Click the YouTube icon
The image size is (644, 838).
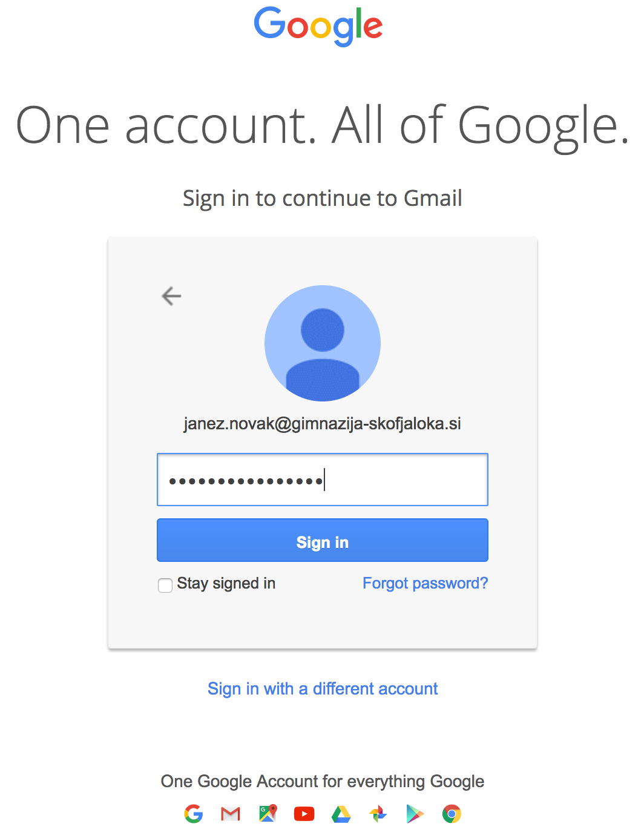point(304,814)
